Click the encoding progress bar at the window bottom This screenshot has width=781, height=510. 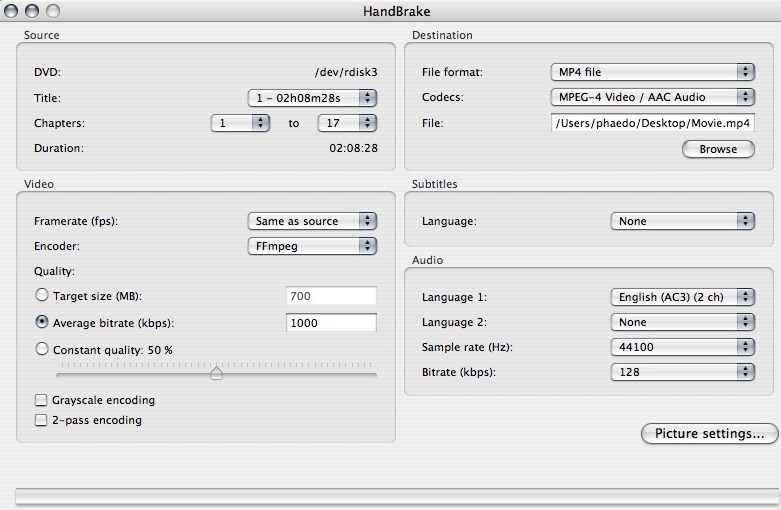click(x=397, y=496)
